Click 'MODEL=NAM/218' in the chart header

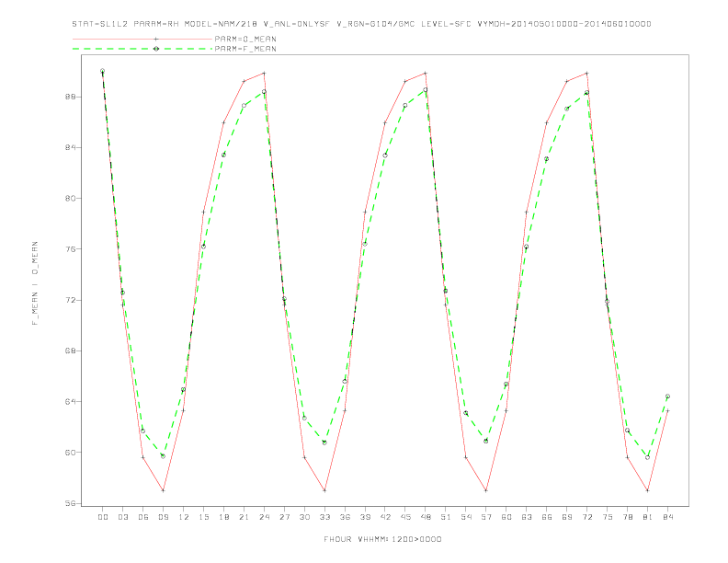pos(221,24)
